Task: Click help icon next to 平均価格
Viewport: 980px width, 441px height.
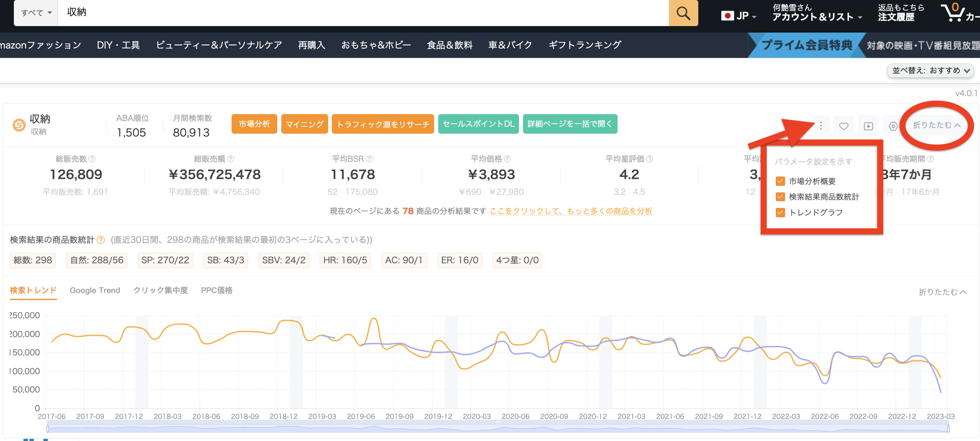Action: click(508, 159)
